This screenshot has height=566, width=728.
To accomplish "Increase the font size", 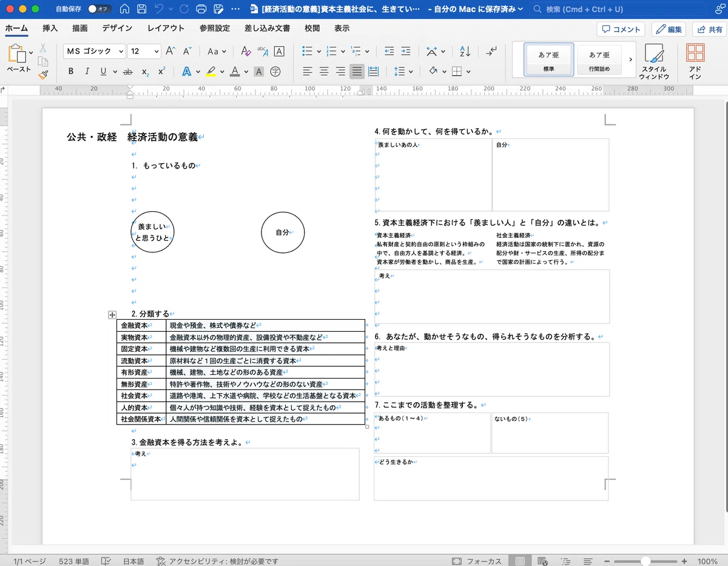I will pos(170,51).
